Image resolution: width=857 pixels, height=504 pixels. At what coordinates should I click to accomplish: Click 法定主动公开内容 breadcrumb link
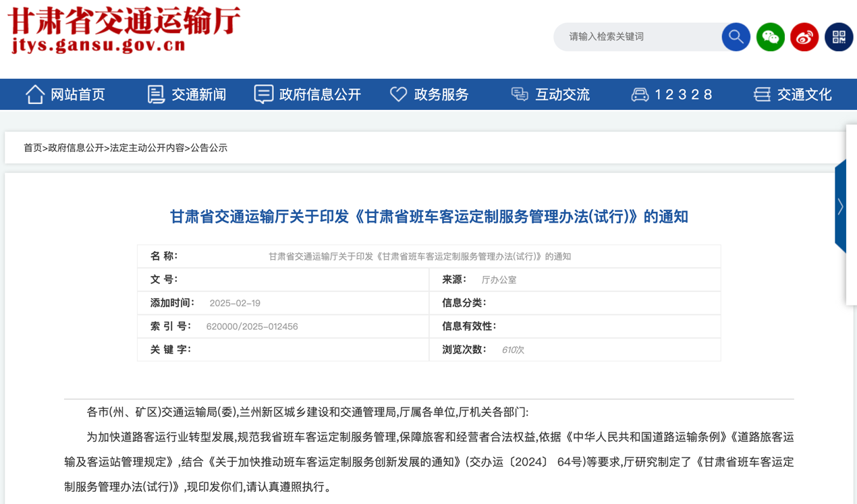click(147, 148)
